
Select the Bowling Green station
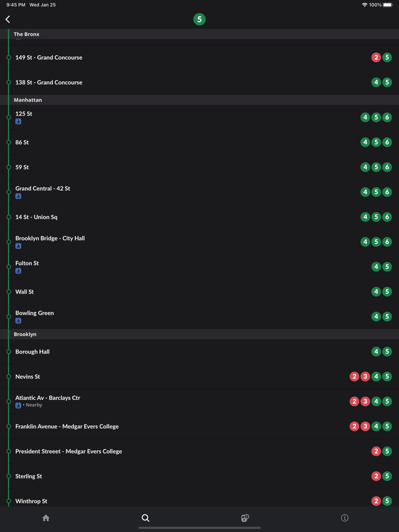[x=199, y=317]
